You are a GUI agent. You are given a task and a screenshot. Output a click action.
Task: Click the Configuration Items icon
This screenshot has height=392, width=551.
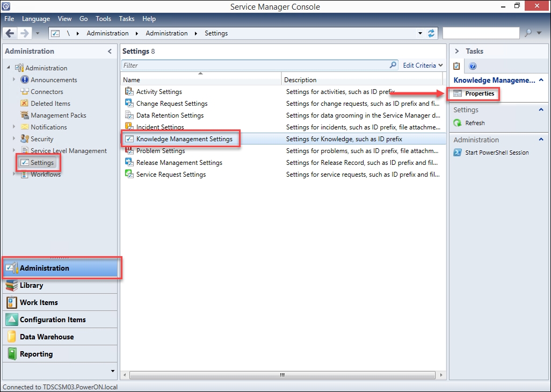(11, 320)
